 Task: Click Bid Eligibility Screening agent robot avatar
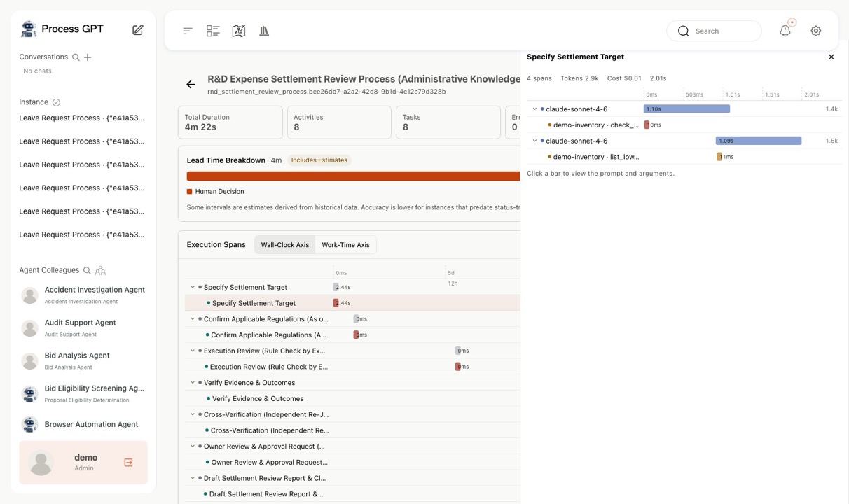pyautogui.click(x=29, y=394)
